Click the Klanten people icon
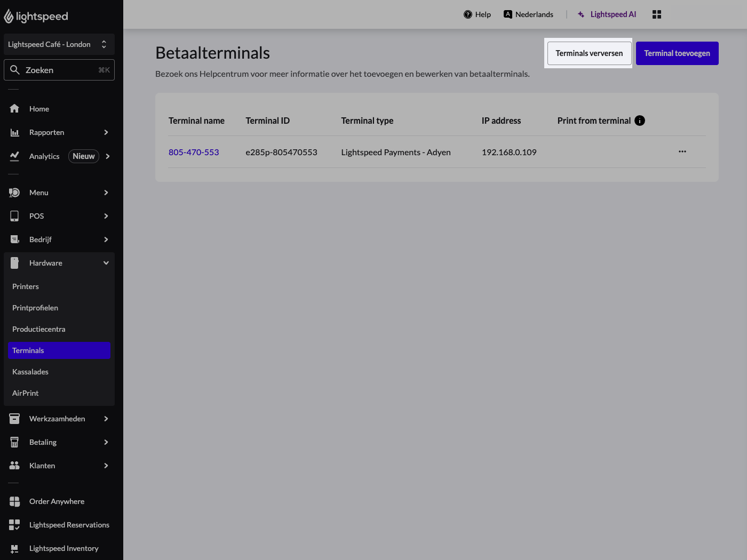747x560 pixels. click(14, 466)
